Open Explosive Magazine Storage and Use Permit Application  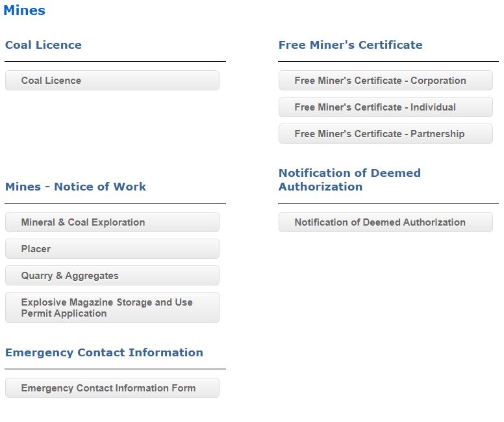pyautogui.click(x=112, y=308)
